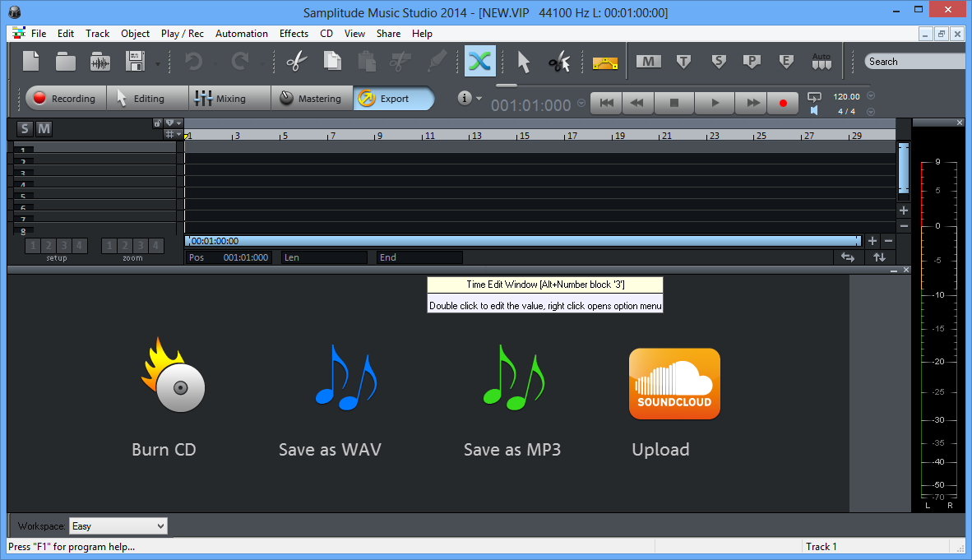Open the grid (#) dropdown in track header
972x560 pixels.
click(x=173, y=134)
